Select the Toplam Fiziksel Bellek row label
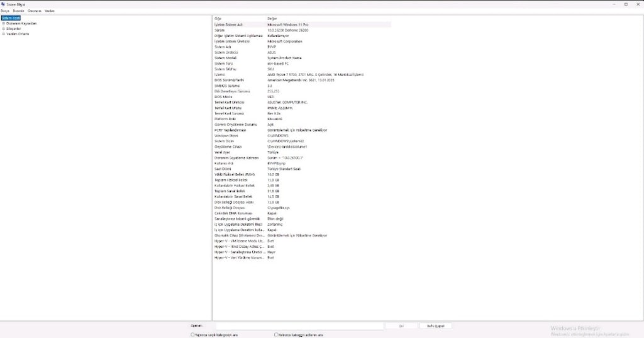Viewport: 644px width, 338px height. [231, 180]
